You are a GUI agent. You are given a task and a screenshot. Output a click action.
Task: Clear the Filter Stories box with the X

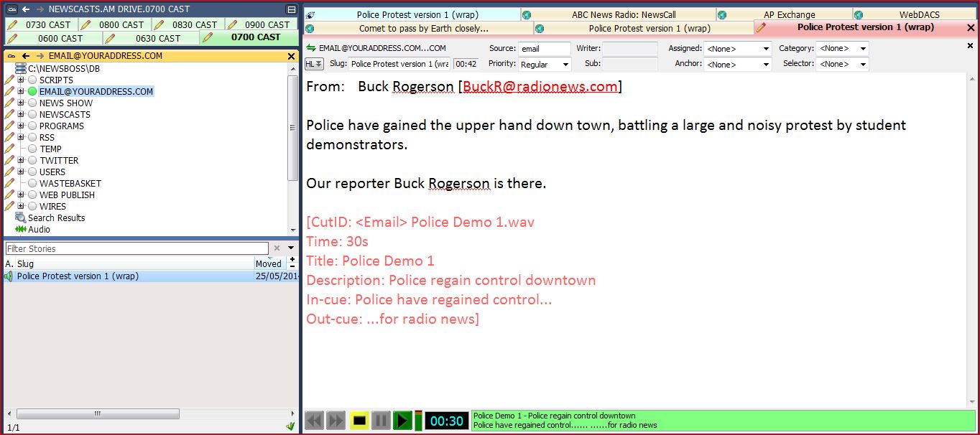click(x=277, y=248)
